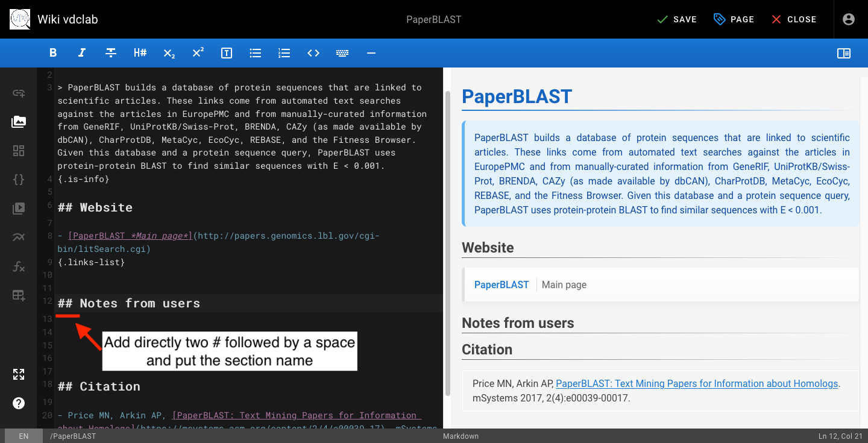Image resolution: width=868 pixels, height=443 pixels.
Task: Click the '{.links-list}' line in editor
Action: click(x=91, y=262)
